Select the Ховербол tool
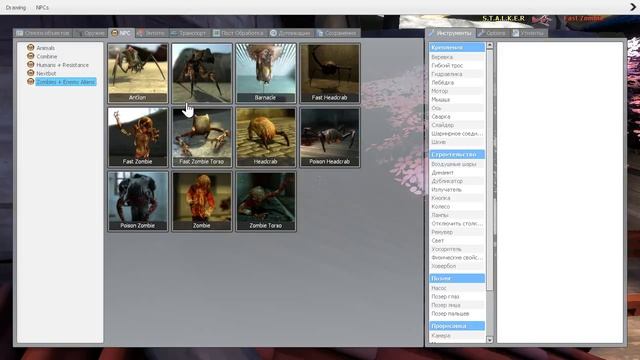Image resolution: width=640 pixels, height=360 pixels. coord(457,266)
